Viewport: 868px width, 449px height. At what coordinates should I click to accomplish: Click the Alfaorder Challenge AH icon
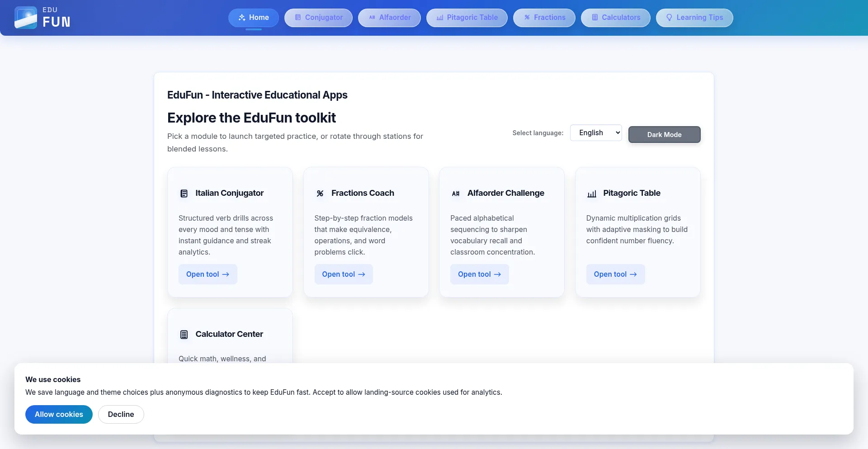tap(456, 194)
